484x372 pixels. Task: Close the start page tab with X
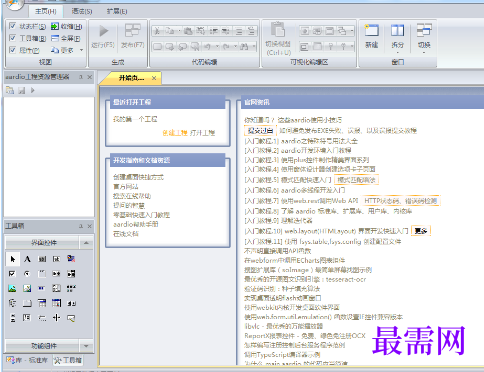click(x=154, y=78)
